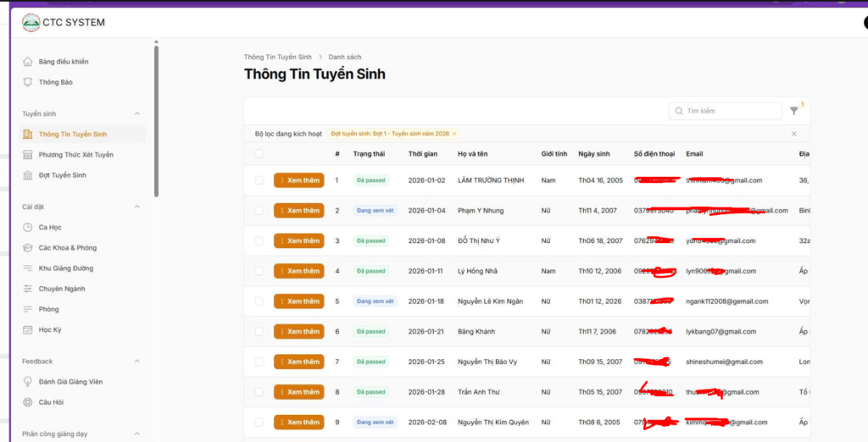The height and width of the screenshot is (442, 868).
Task: Click Chuyên Ngành sliders icon
Action: pyautogui.click(x=28, y=289)
